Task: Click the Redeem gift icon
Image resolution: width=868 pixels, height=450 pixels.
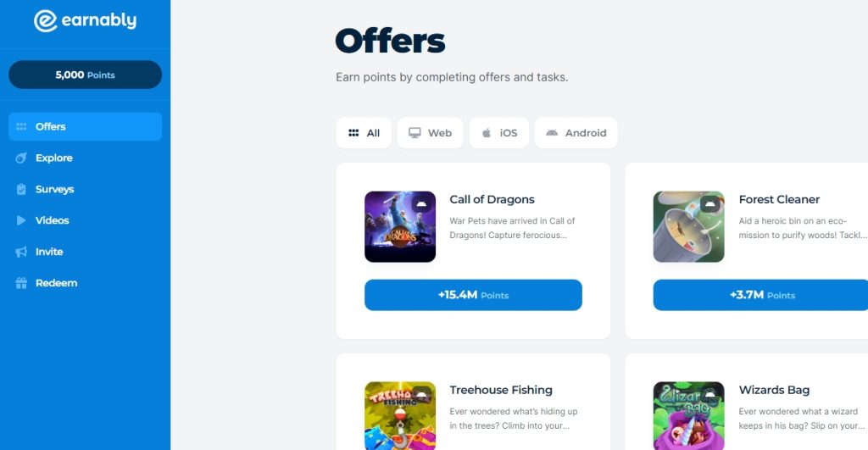Action: tap(21, 283)
